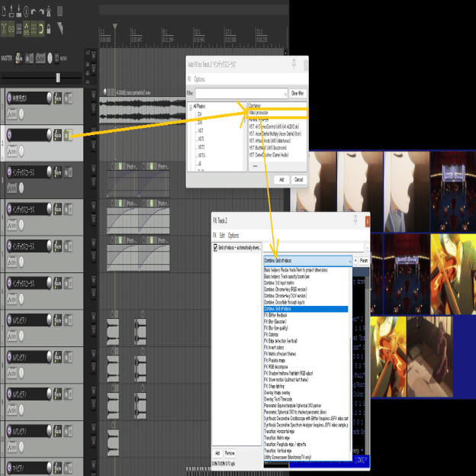The image size is (476, 476).
Task: Open Edit menu in FX: Track 2 window
Action: coord(222,236)
